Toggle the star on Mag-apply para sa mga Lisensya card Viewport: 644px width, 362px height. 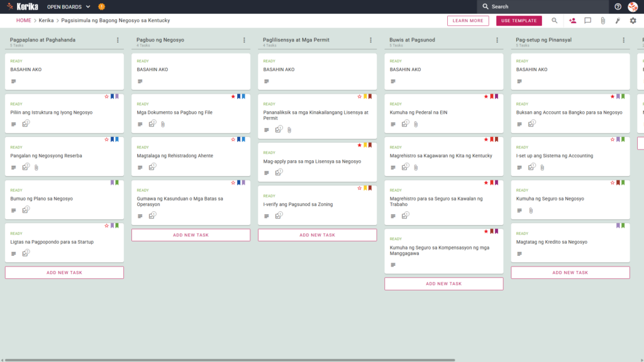(360, 145)
